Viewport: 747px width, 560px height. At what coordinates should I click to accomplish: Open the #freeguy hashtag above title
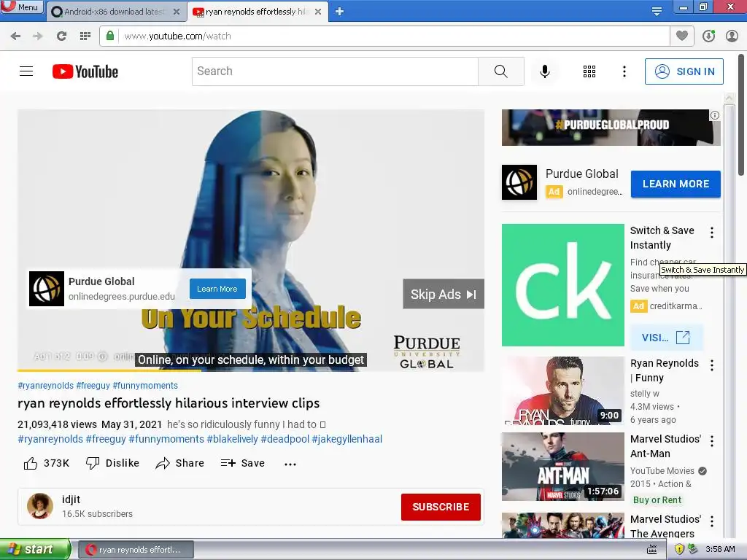[93, 385]
